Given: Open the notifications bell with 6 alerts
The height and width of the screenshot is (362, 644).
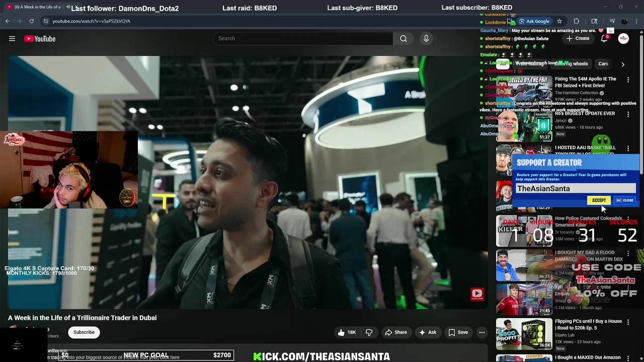Looking at the screenshot, I should coord(604,38).
